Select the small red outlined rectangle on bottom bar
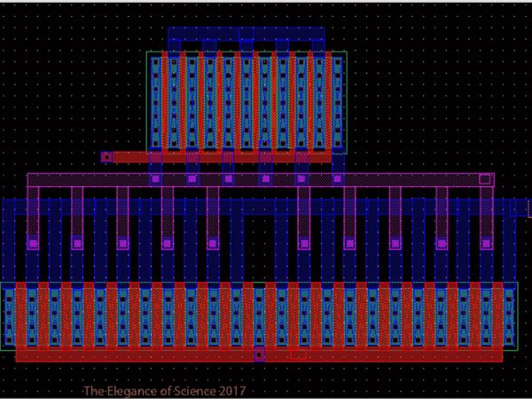Screen dimensions: 532x399 [x=298, y=355]
